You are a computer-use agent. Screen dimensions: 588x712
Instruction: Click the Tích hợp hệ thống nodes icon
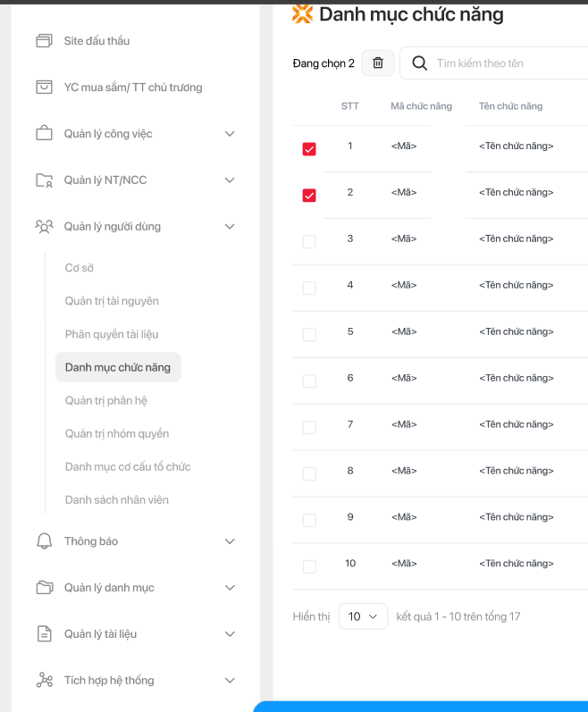click(x=44, y=681)
